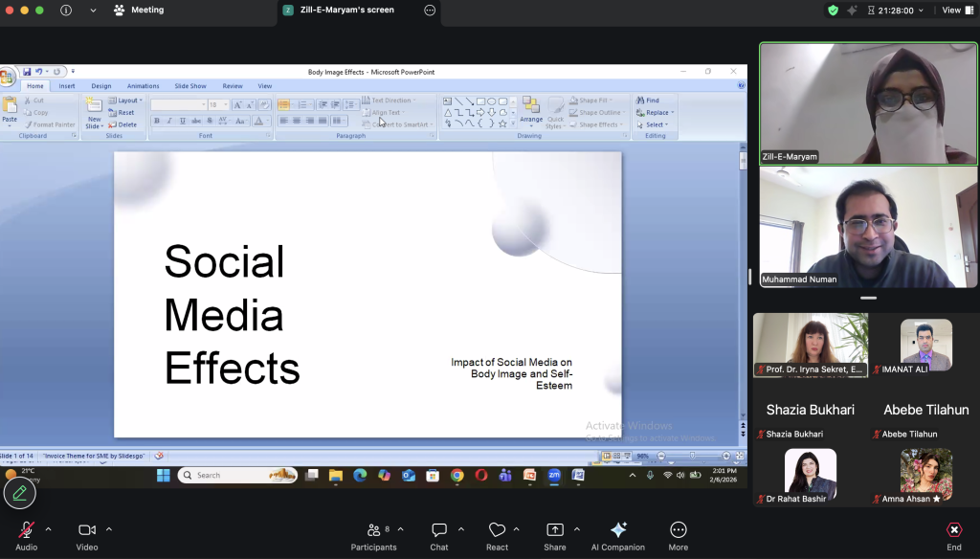Viewport: 980px width, 559px height.
Task: Toggle Bold formatting in the Font group
Action: (x=157, y=121)
